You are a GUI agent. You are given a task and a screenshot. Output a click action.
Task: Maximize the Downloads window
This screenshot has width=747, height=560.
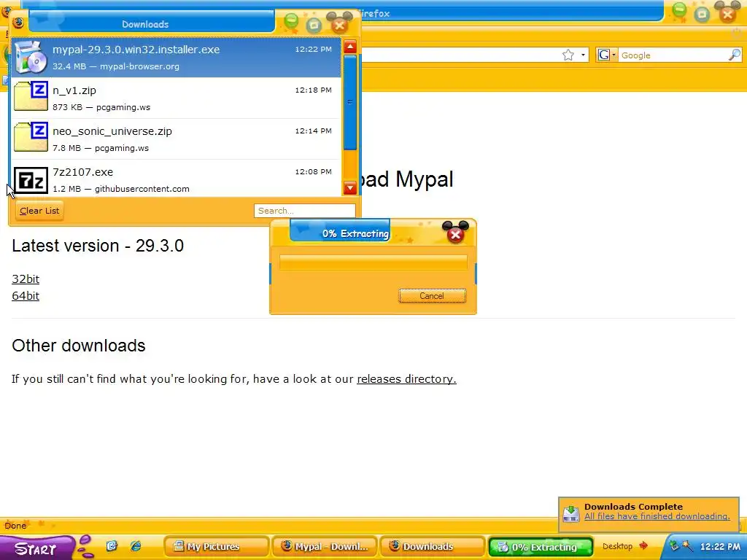pyautogui.click(x=314, y=25)
